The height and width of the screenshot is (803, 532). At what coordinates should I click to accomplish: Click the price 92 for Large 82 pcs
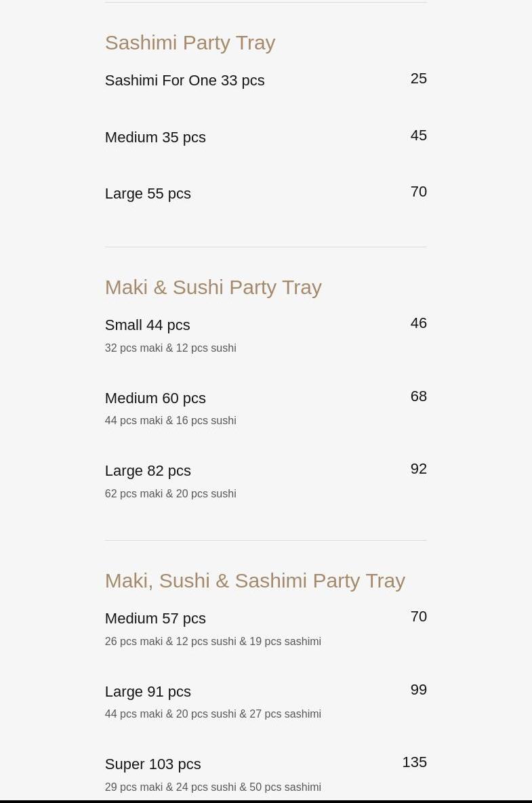(418, 469)
